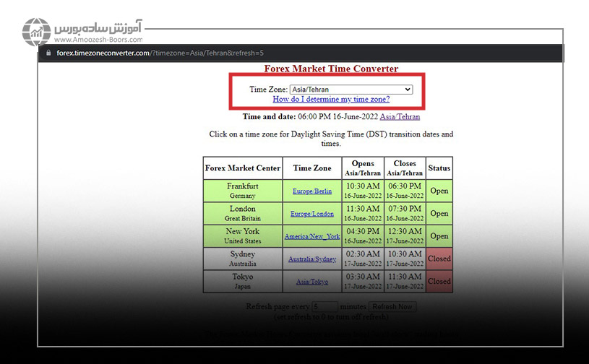Click the Asia/Tehran link beside the date
Screen dimensions: 589x364
point(400,116)
